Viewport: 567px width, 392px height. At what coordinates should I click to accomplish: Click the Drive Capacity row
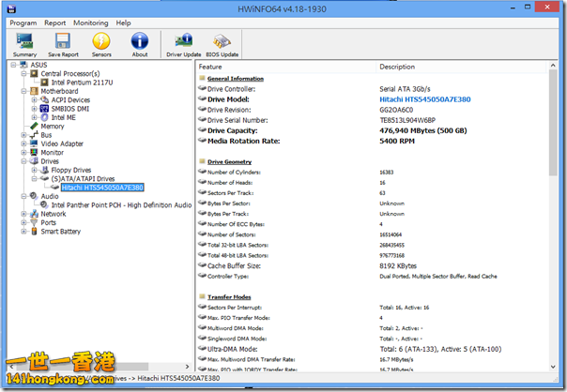(x=373, y=130)
